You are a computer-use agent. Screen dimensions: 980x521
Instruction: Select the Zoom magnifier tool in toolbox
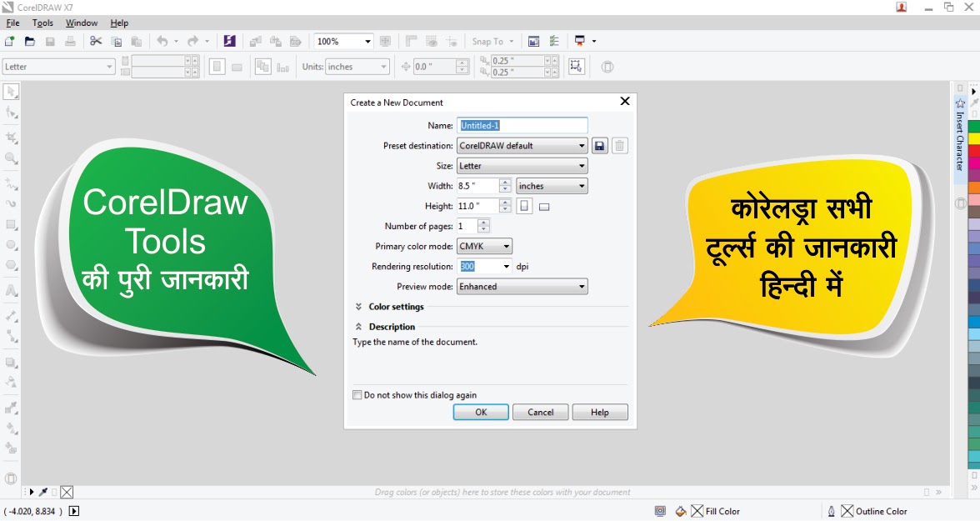pyautogui.click(x=12, y=158)
